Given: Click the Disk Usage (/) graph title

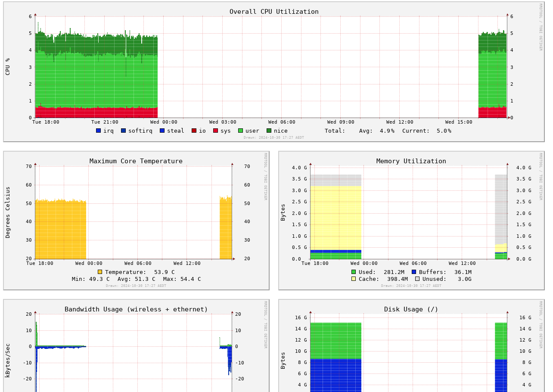Looking at the screenshot, I should click(x=411, y=309).
